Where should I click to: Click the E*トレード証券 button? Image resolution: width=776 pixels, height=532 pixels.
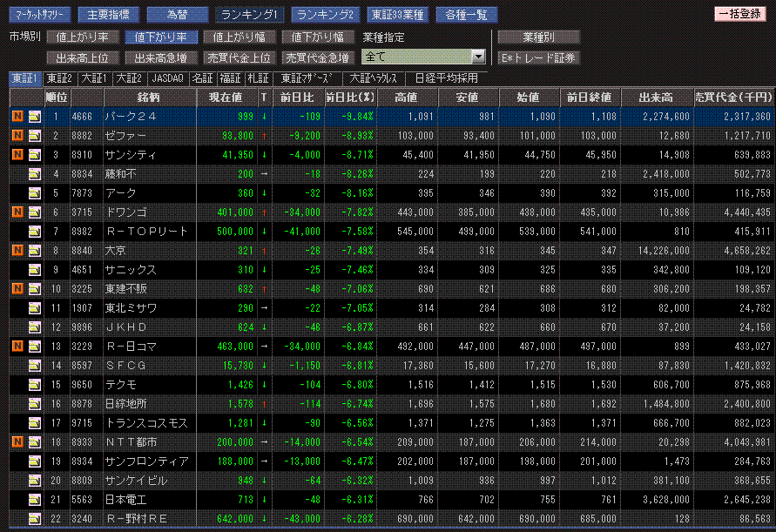(537, 58)
